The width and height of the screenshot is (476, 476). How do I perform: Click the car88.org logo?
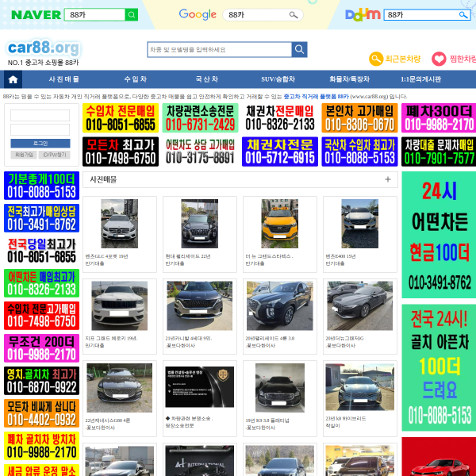(44, 48)
